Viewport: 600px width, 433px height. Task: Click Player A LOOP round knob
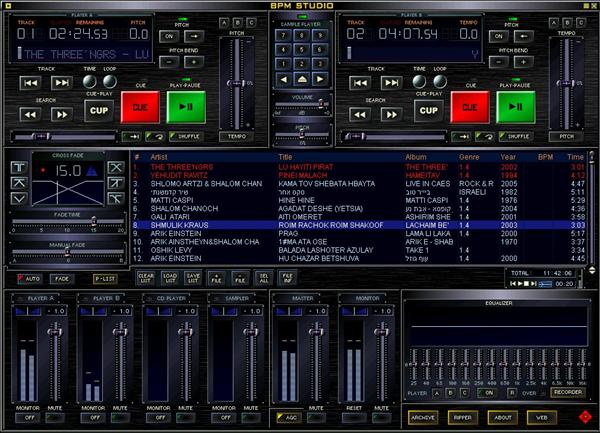point(110,81)
